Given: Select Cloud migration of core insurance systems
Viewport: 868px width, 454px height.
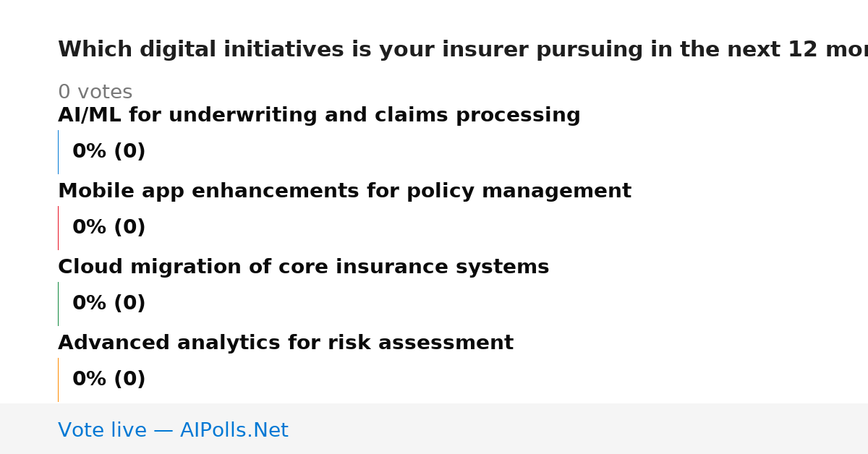Looking at the screenshot, I should (x=303, y=267).
